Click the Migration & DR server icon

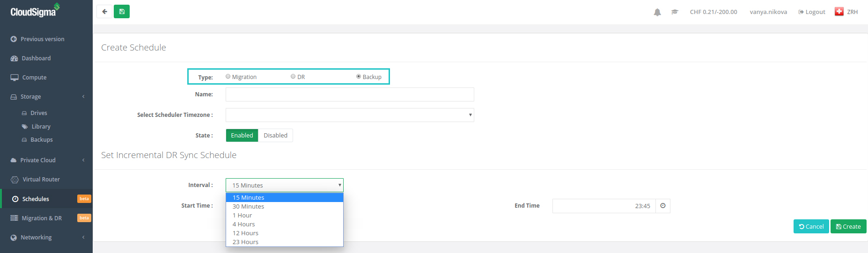14,218
